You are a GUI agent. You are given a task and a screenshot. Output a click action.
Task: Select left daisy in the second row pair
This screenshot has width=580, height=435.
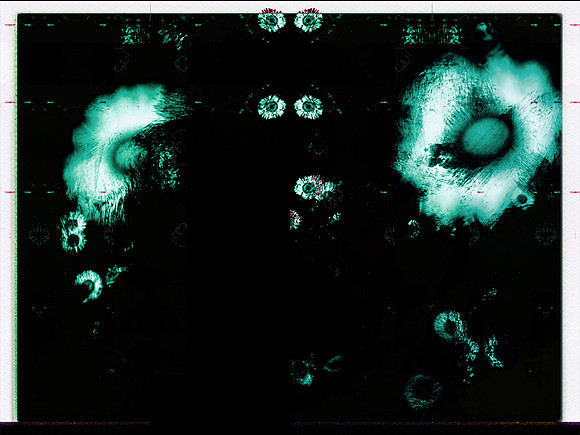[272, 107]
